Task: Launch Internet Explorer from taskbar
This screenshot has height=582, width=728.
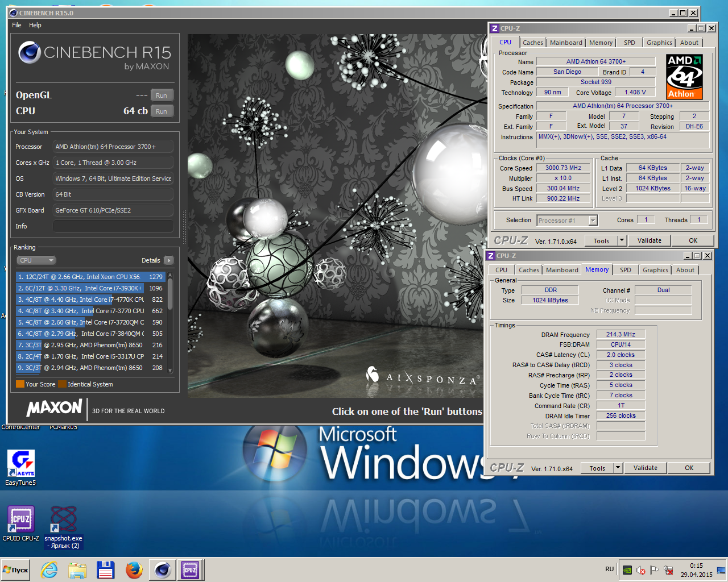Action: coord(49,569)
